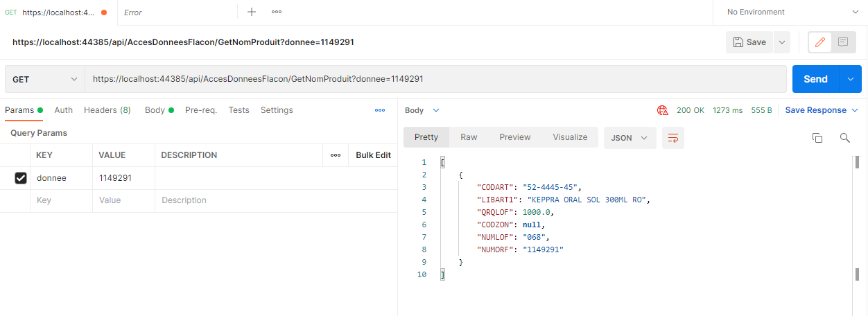The image size is (868, 316).
Task: Click the red globe network icon
Action: pos(662,110)
